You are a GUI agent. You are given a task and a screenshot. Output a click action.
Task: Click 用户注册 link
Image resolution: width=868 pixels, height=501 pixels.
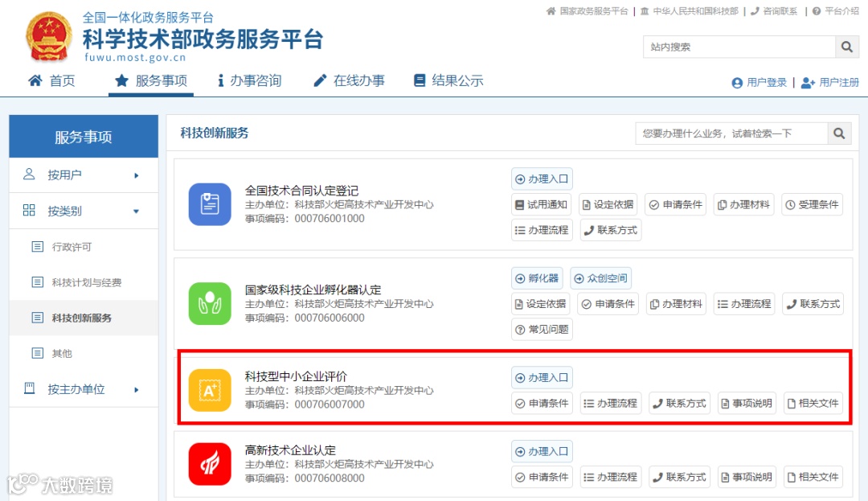[x=829, y=83]
